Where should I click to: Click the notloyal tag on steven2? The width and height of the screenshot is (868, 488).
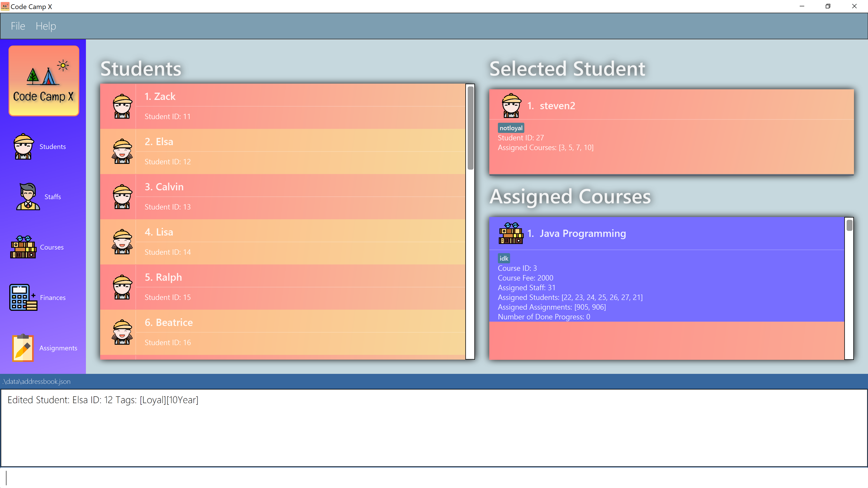pyautogui.click(x=511, y=128)
